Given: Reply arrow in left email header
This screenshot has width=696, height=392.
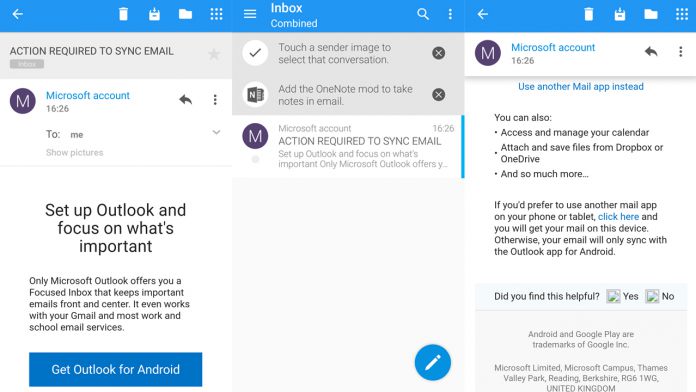Looking at the screenshot, I should [186, 99].
